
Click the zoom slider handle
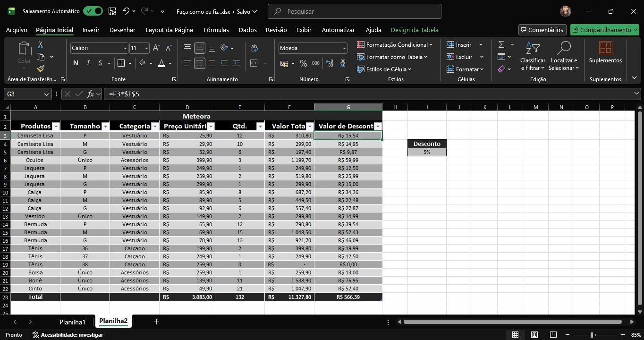[x=592, y=335]
